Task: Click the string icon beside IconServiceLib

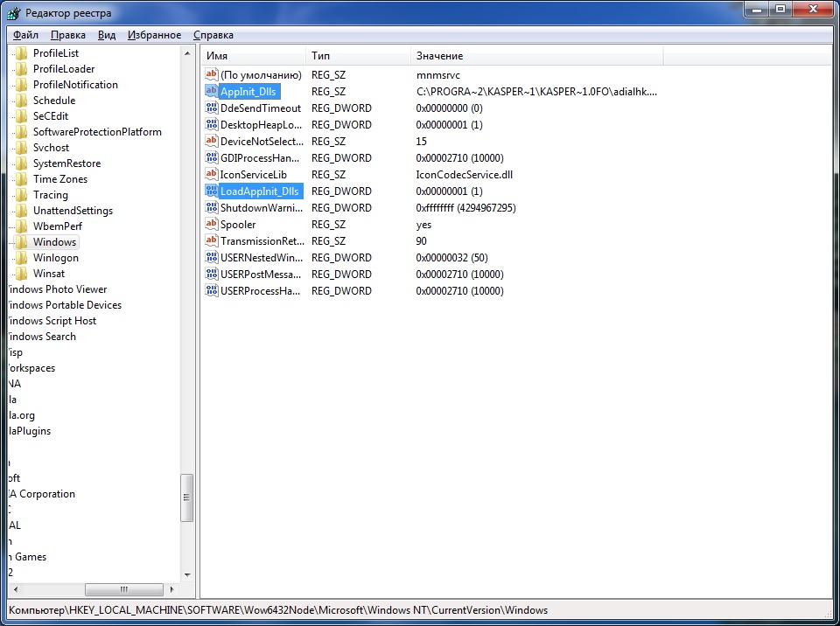Action: click(x=212, y=174)
